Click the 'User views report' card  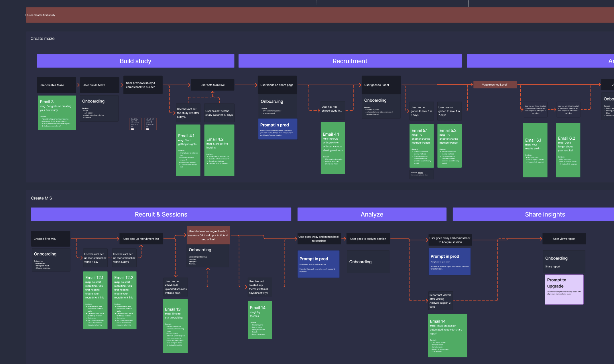pyautogui.click(x=564, y=239)
